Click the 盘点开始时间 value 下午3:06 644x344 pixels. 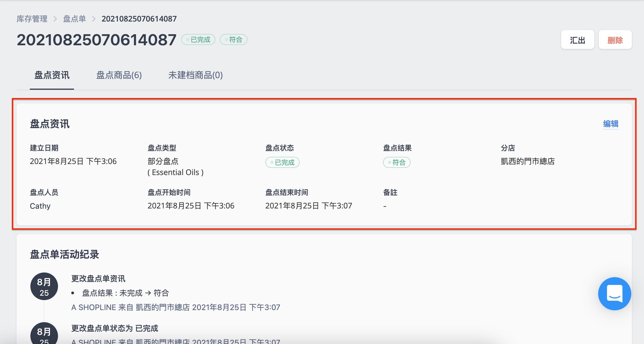[x=191, y=206]
